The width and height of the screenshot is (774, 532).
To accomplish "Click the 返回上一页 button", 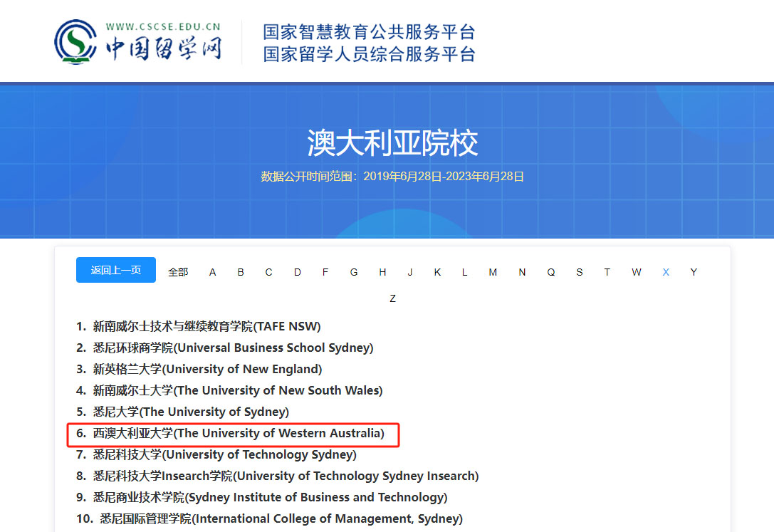I will point(116,270).
